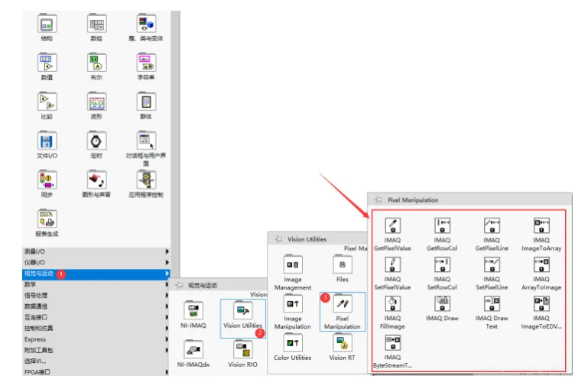Open the Vision RT subpalette
The width and height of the screenshot is (588, 392).
pyautogui.click(x=343, y=343)
